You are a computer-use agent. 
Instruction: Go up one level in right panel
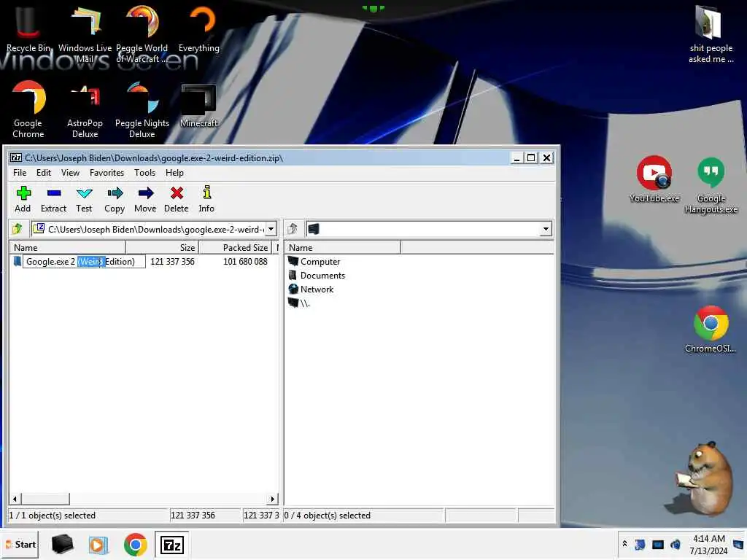pyautogui.click(x=293, y=229)
